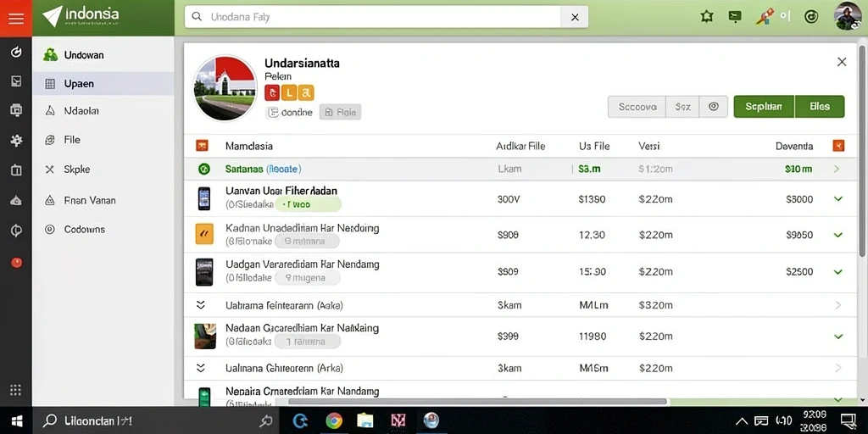Image resolution: width=868 pixels, height=434 pixels.
Task: Open the red hamburger menu icon
Action: (16, 19)
